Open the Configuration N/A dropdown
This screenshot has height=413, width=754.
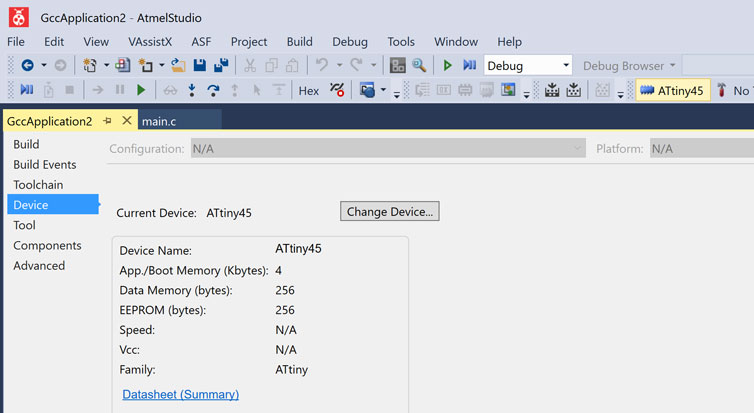pyautogui.click(x=388, y=149)
